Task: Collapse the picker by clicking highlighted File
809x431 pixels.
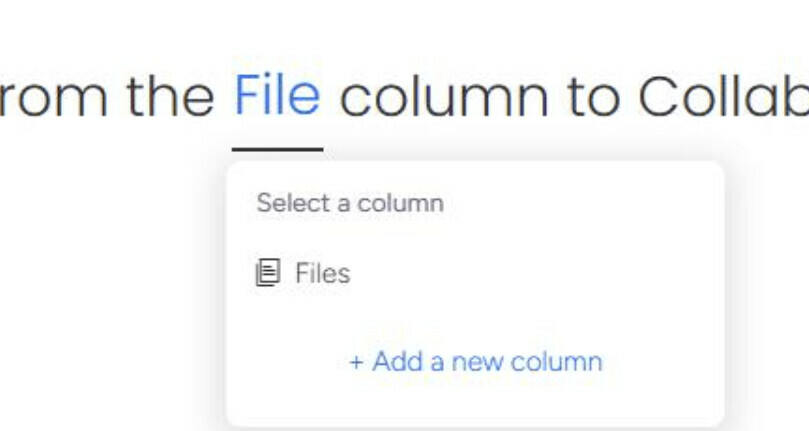Action: 278,95
